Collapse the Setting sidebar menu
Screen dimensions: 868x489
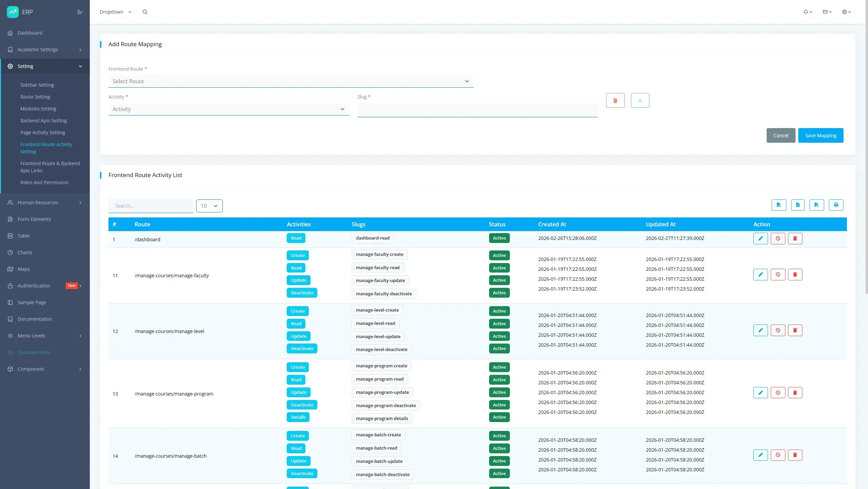[x=45, y=66]
